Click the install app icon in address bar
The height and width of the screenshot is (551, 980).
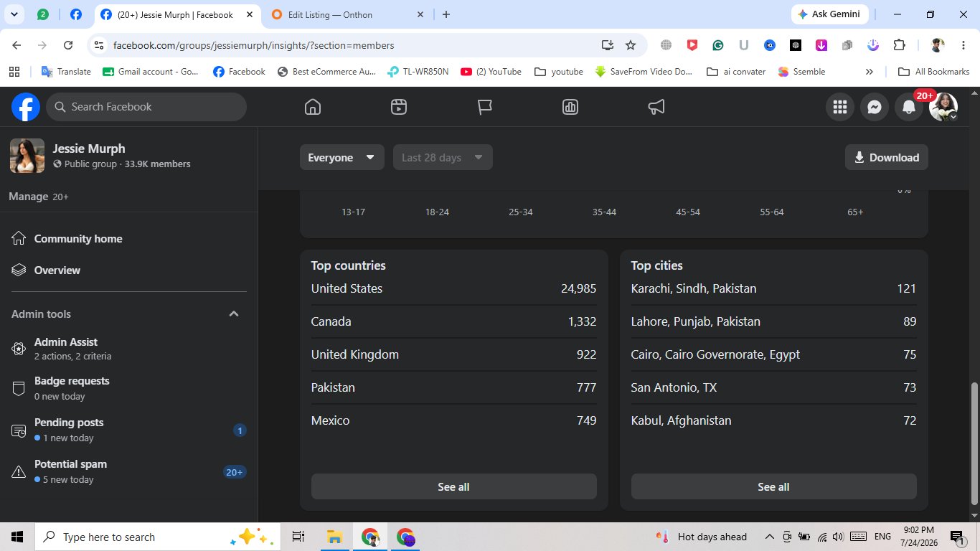[608, 45]
